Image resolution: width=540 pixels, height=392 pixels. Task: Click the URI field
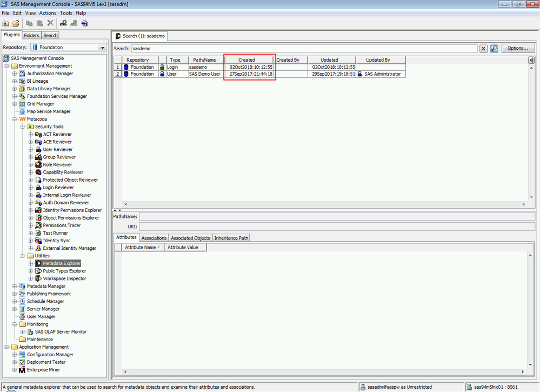(337, 227)
